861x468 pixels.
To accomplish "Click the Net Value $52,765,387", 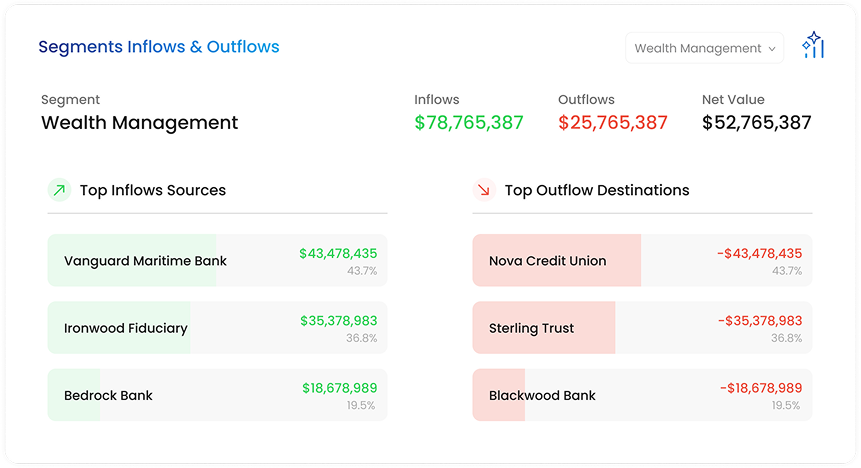I will coord(757,122).
